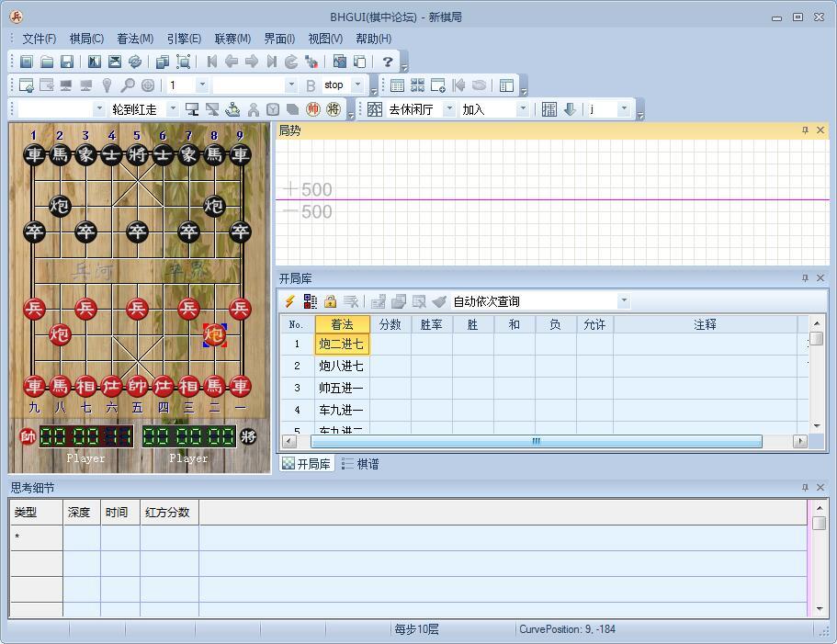Click the Open file folder icon
Image resolution: width=837 pixels, height=644 pixels.
pyautogui.click(x=47, y=62)
